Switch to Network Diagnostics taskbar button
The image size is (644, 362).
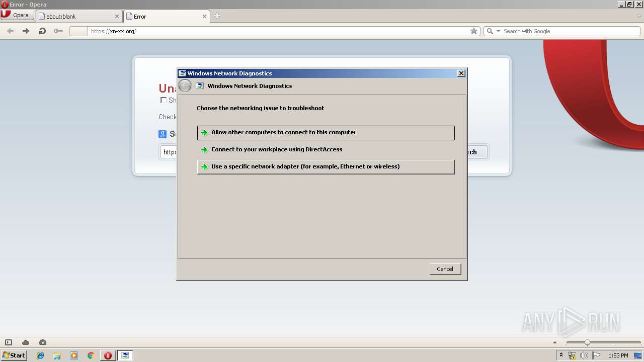point(125,355)
